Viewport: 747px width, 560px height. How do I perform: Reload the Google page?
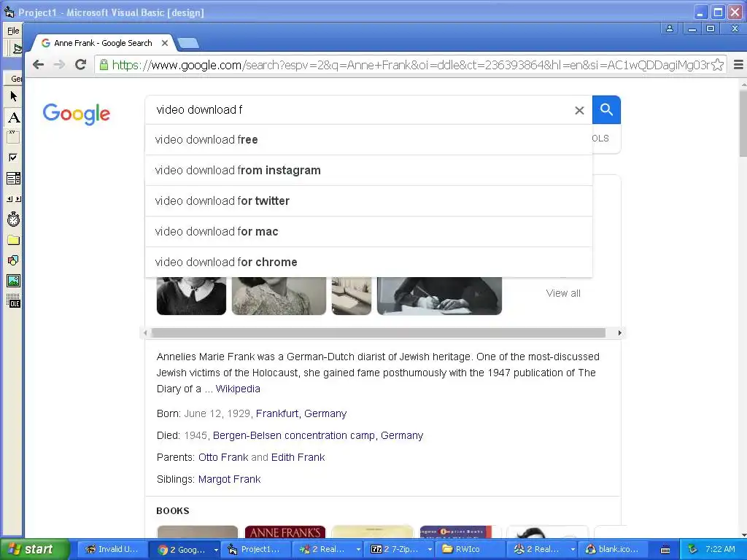click(80, 65)
